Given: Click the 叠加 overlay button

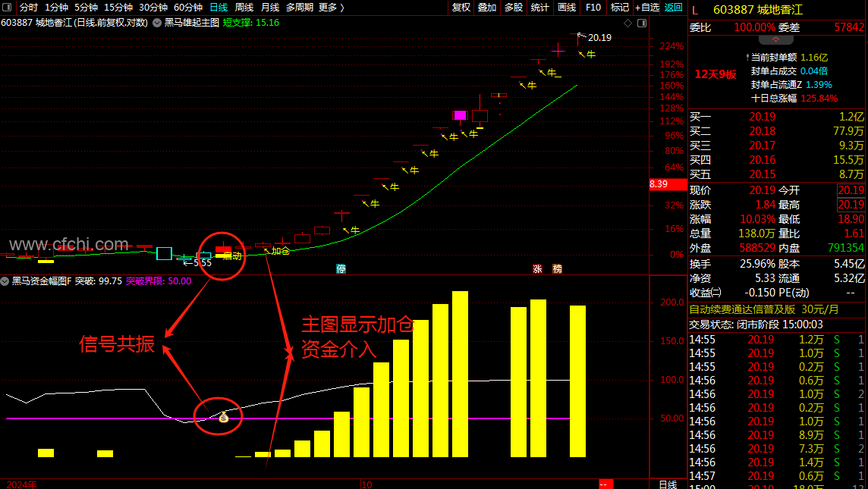Looking at the screenshot, I should click(x=487, y=7).
